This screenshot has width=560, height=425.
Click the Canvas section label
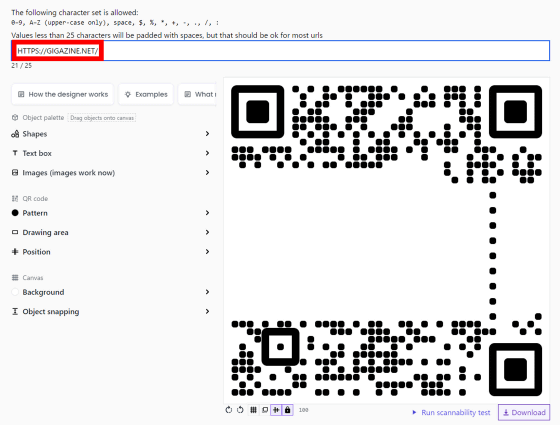pyautogui.click(x=33, y=278)
